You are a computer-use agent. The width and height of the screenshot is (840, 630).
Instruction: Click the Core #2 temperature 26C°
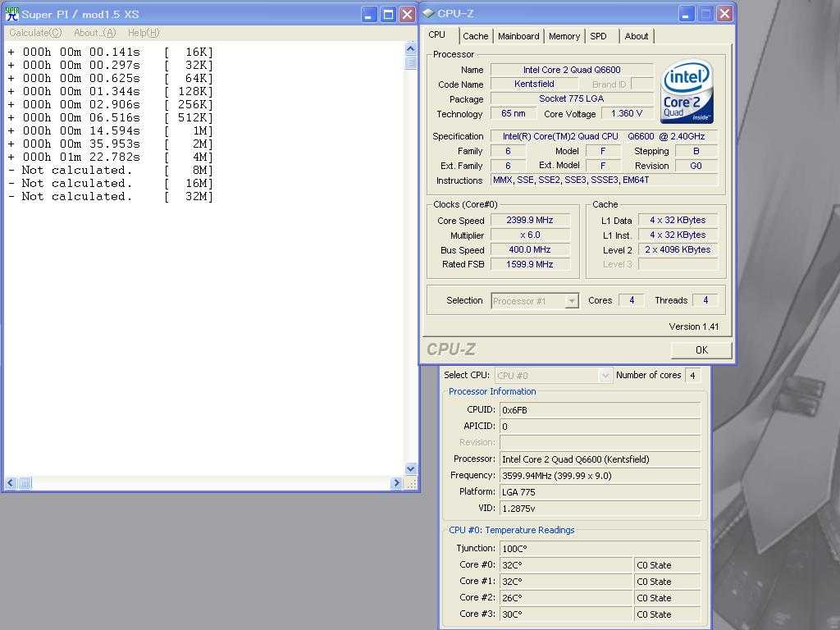point(566,598)
